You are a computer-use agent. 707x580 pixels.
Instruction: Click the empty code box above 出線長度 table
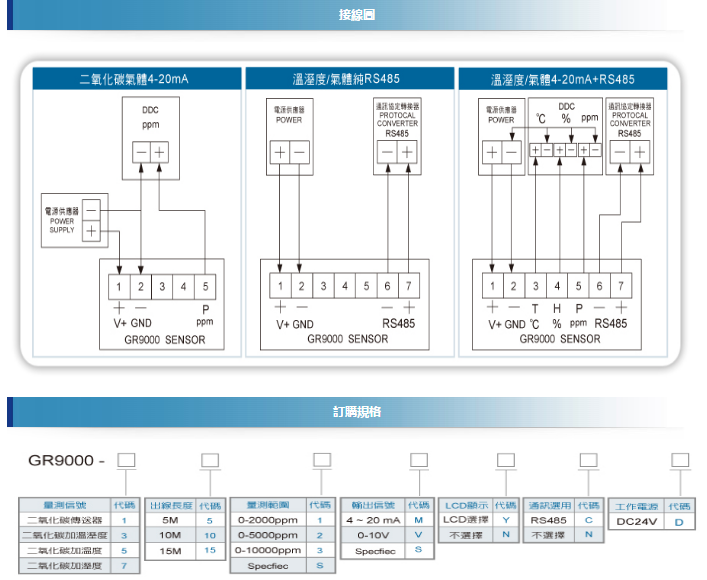[x=210, y=460]
